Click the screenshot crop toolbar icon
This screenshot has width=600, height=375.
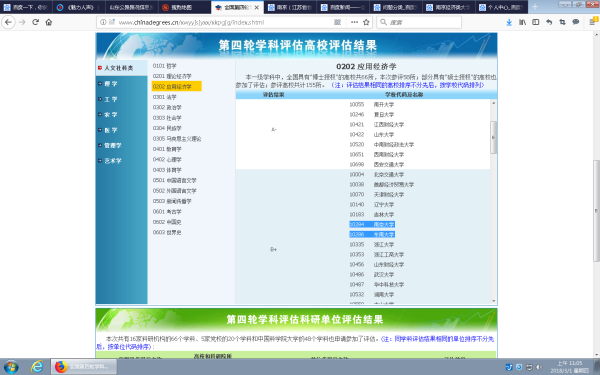562,22
